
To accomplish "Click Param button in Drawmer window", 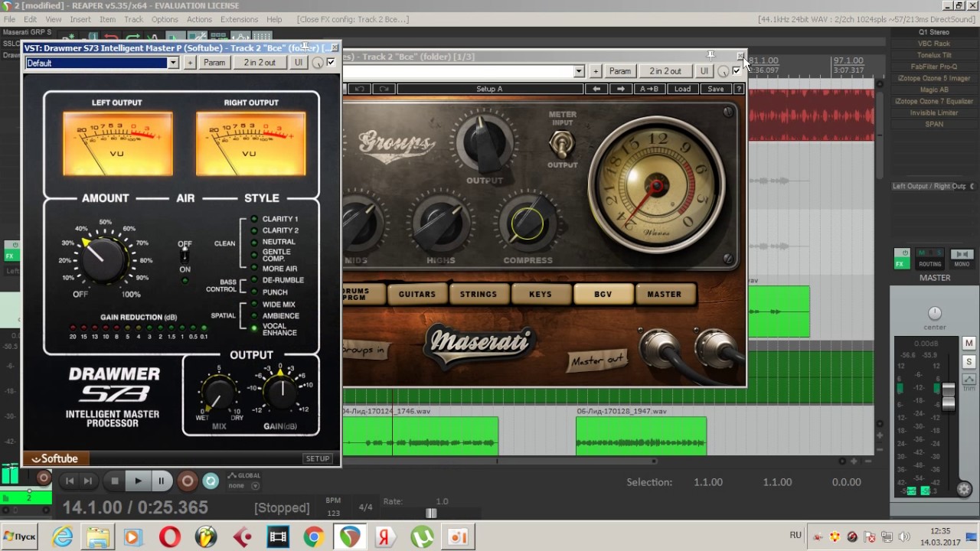I will (214, 63).
